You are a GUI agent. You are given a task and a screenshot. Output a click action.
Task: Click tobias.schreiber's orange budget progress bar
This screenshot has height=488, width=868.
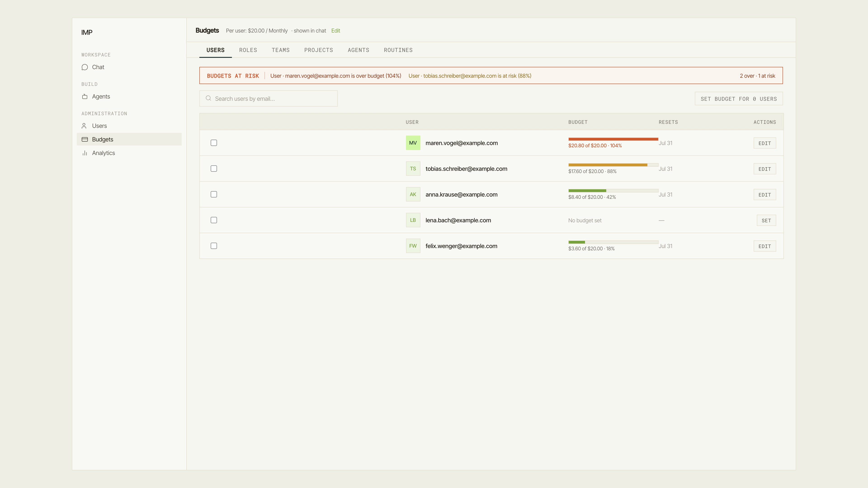point(613,165)
